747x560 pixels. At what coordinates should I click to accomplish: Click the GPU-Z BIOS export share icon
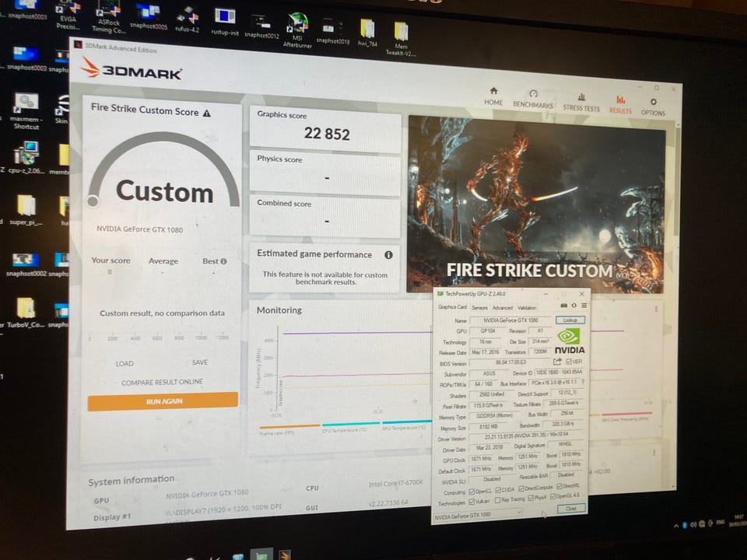pyautogui.click(x=557, y=362)
